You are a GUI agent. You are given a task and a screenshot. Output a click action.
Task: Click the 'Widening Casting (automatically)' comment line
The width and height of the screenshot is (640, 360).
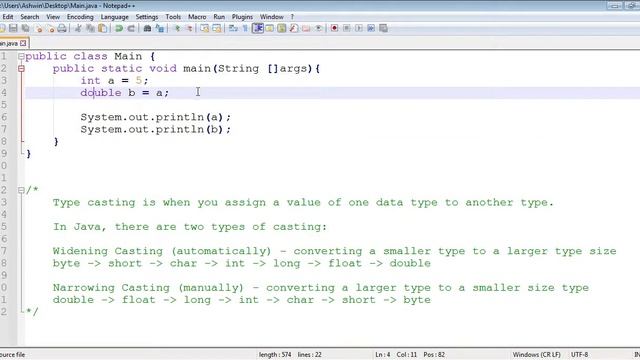click(x=335, y=251)
